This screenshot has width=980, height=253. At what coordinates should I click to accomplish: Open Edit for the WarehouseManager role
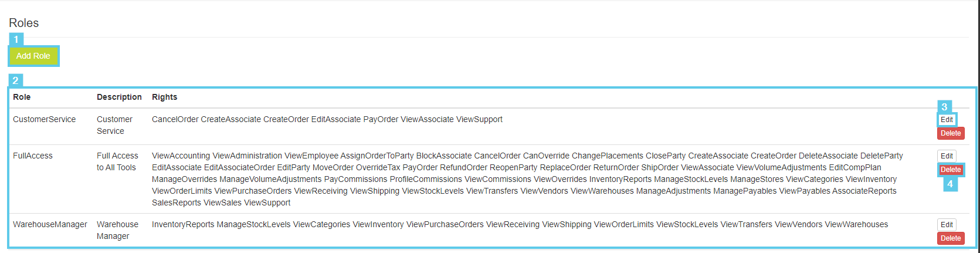(947, 225)
